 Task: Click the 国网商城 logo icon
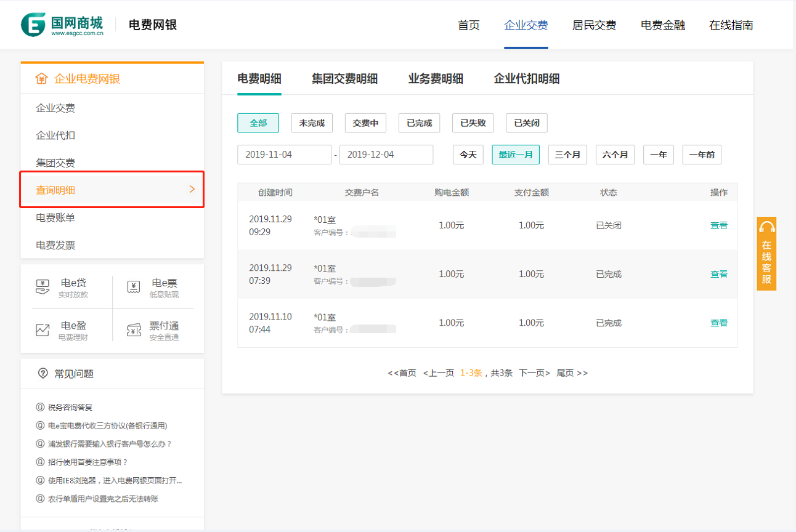[x=33, y=25]
